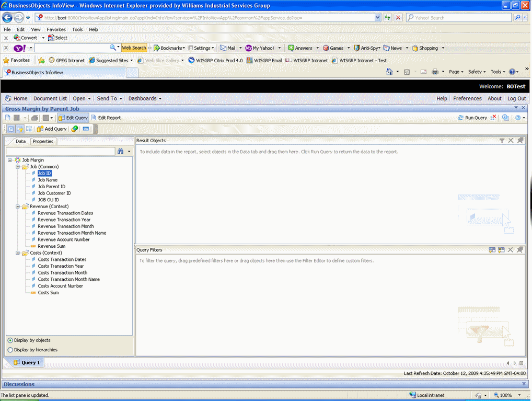
Task: Click the object search input field
Action: 61,151
